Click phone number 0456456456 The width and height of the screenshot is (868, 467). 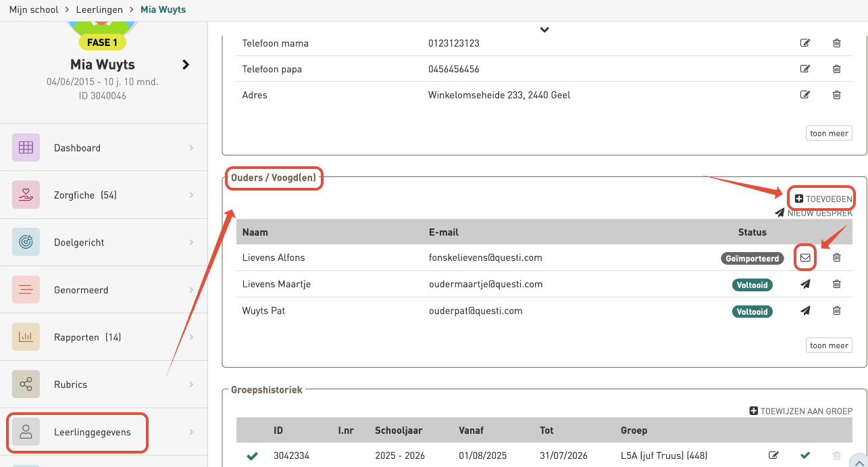454,69
